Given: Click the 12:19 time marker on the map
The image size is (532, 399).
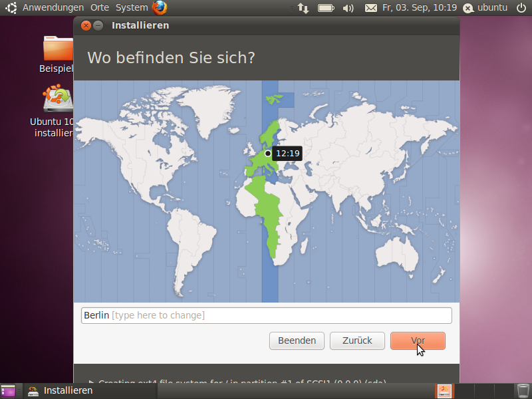Looking at the screenshot, I should tap(287, 153).
